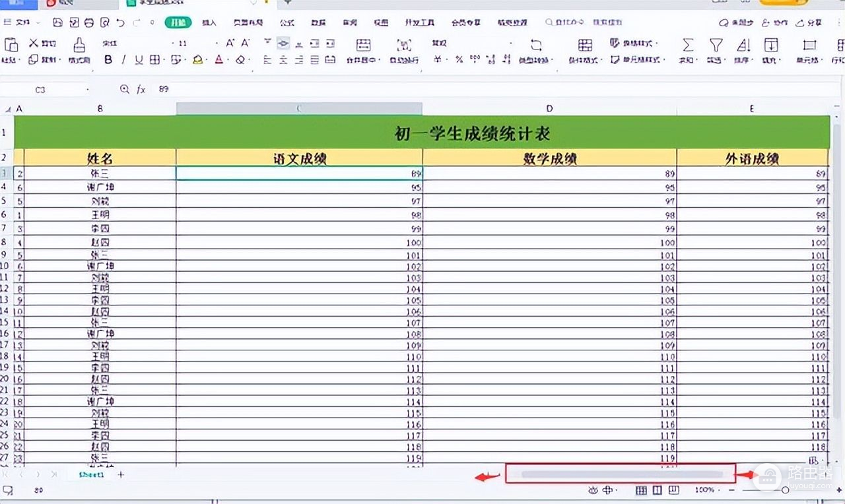Switch to the 插入 Insert tab
Image resolution: width=845 pixels, height=504 pixels.
point(209,22)
